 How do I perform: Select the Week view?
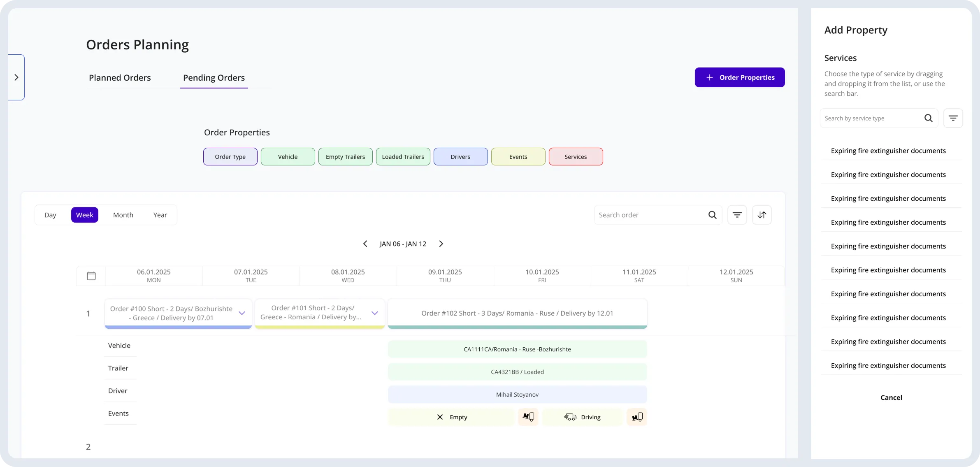click(x=85, y=215)
